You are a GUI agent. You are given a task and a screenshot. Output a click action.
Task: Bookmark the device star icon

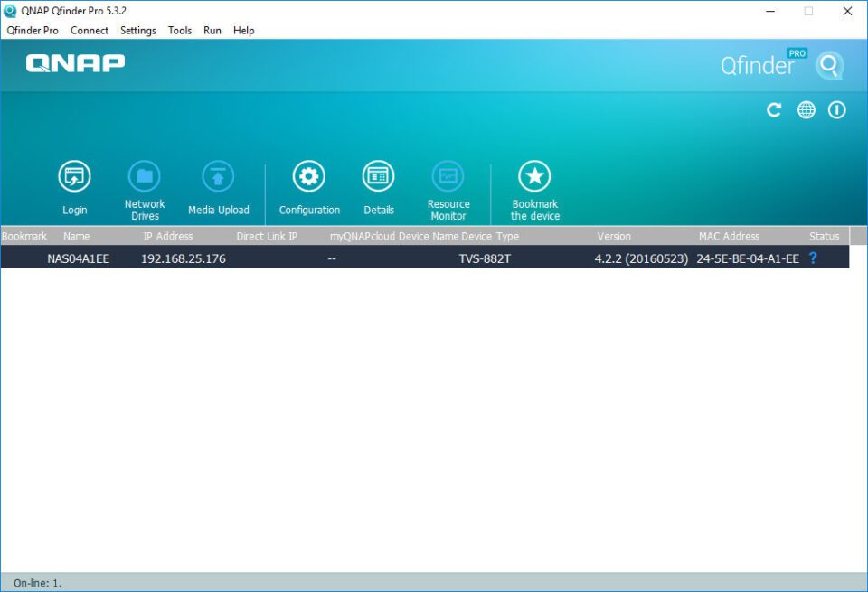click(x=534, y=176)
